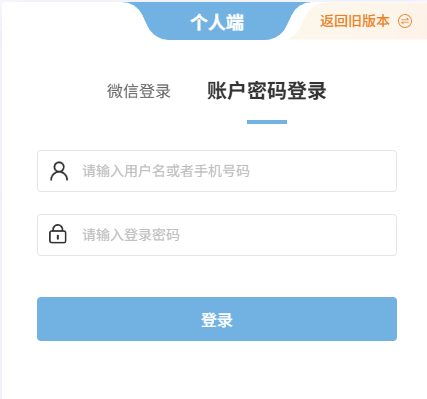Click placeholder text 请输入用户名或者手机号码
Screen dimensions: 427x399
coord(166,171)
